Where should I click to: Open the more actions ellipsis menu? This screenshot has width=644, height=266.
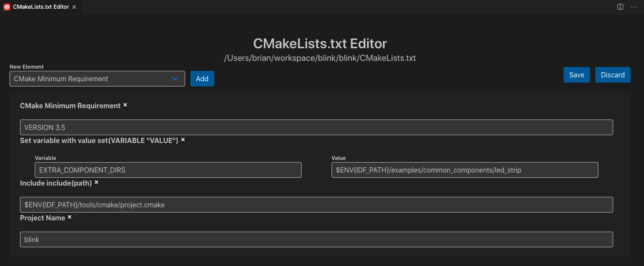(x=634, y=7)
